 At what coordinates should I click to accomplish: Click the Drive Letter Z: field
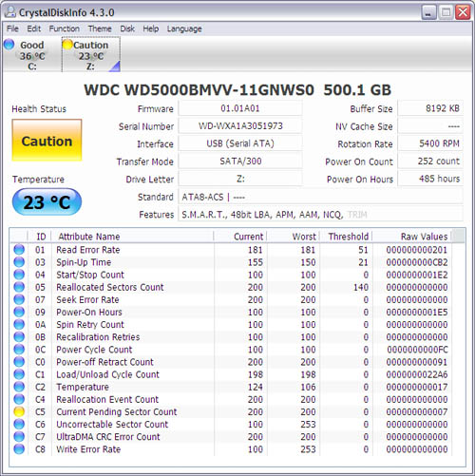pyautogui.click(x=240, y=179)
